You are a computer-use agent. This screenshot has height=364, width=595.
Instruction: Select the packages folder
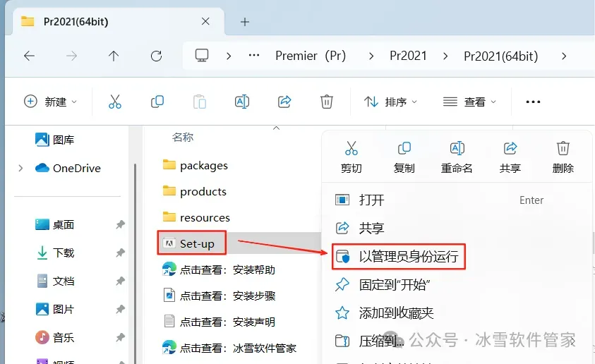[x=195, y=165]
